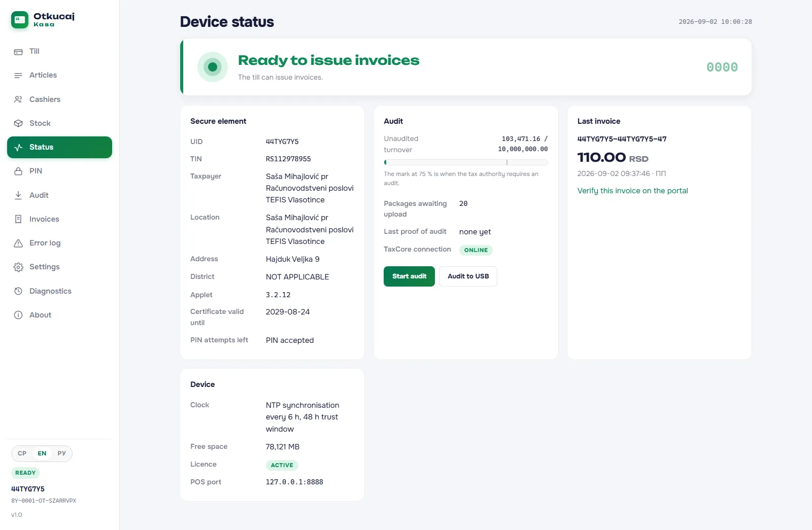Click the Stock box icon
Image resolution: width=812 pixels, height=530 pixels.
pos(18,123)
